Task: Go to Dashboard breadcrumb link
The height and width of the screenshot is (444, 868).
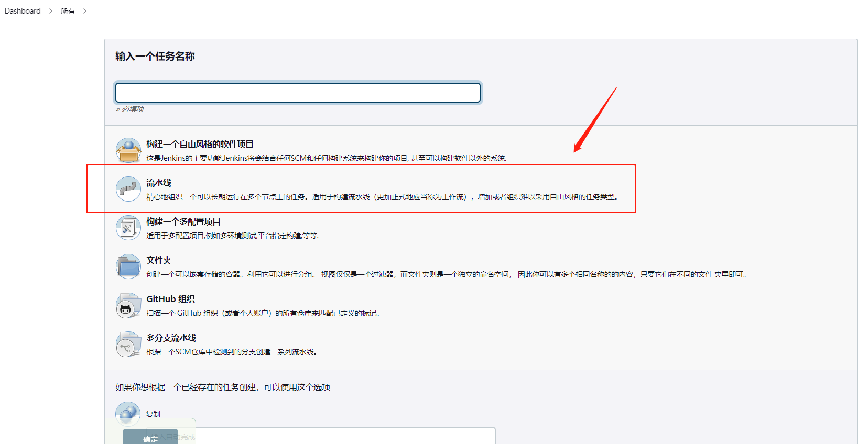Action: point(23,11)
